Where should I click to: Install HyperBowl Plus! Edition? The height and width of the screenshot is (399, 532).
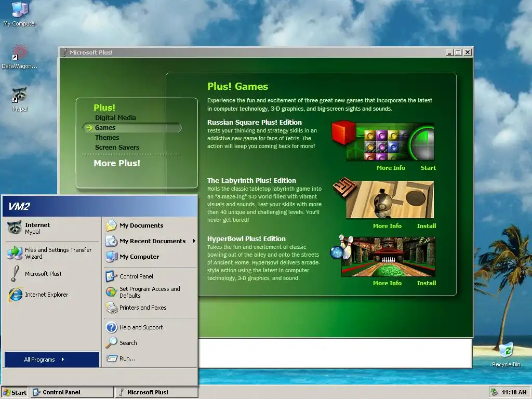[x=427, y=283]
